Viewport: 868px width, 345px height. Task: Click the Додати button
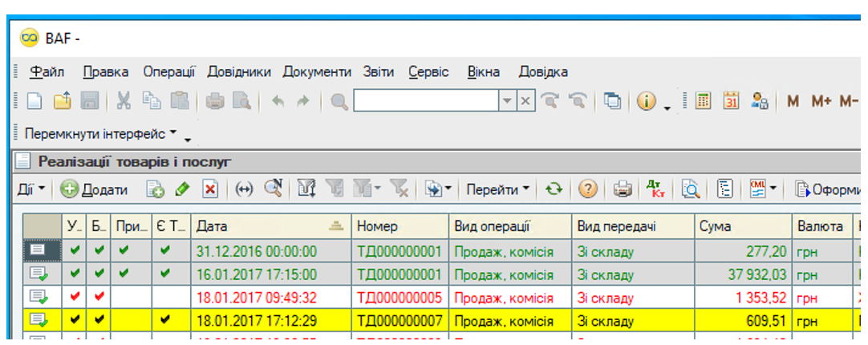[94, 189]
